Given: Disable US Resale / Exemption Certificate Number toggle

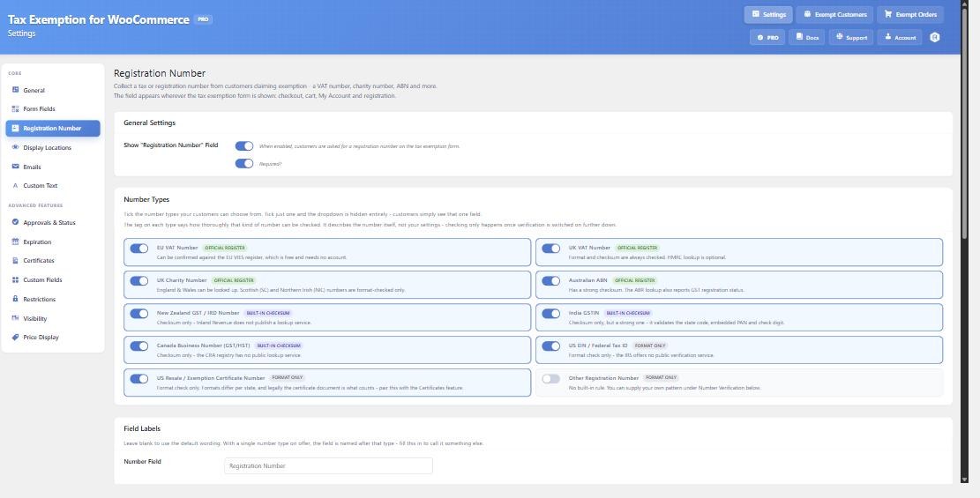Looking at the screenshot, I should tap(138, 379).
